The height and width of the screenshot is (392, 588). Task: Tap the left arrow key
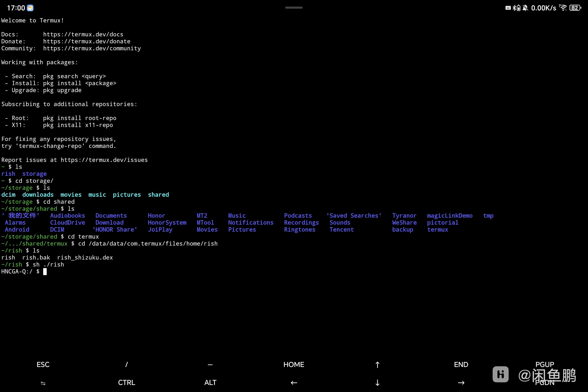click(294, 383)
